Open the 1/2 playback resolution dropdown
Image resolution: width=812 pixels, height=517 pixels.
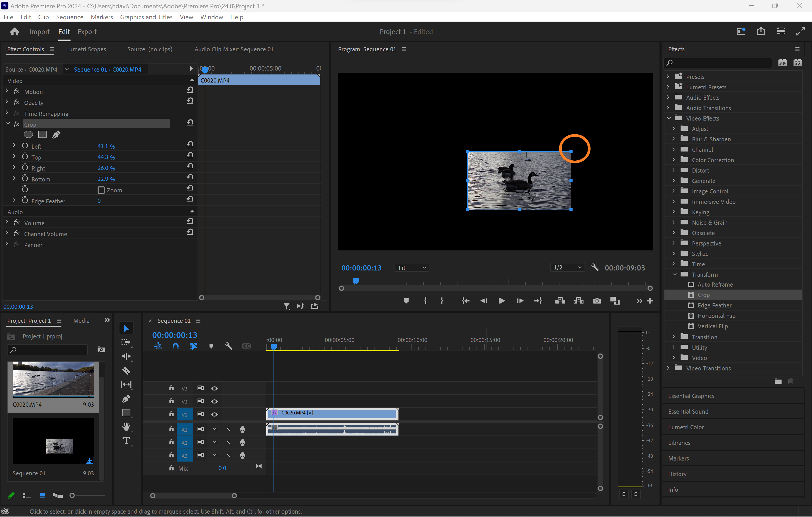[x=568, y=267]
